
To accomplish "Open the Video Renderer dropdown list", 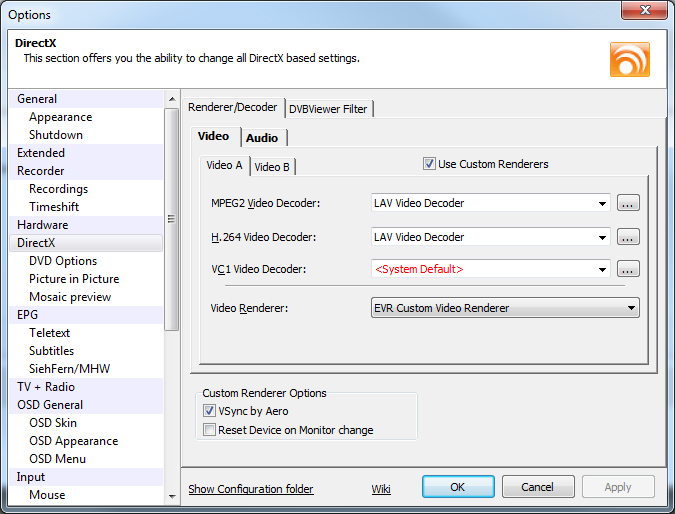I will [x=505, y=308].
